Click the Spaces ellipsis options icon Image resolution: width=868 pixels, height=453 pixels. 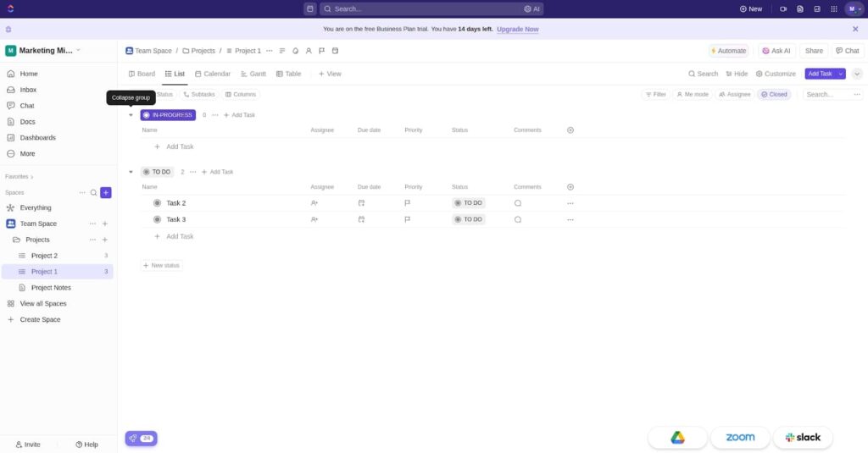[x=82, y=192]
